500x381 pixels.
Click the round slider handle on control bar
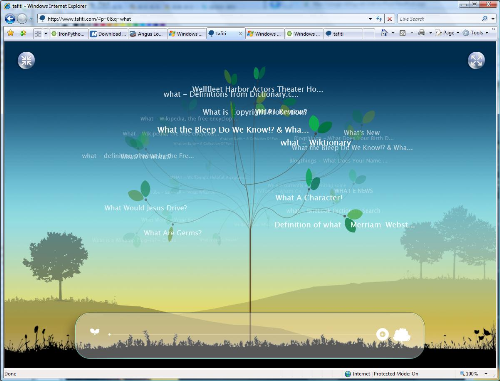coord(382,334)
